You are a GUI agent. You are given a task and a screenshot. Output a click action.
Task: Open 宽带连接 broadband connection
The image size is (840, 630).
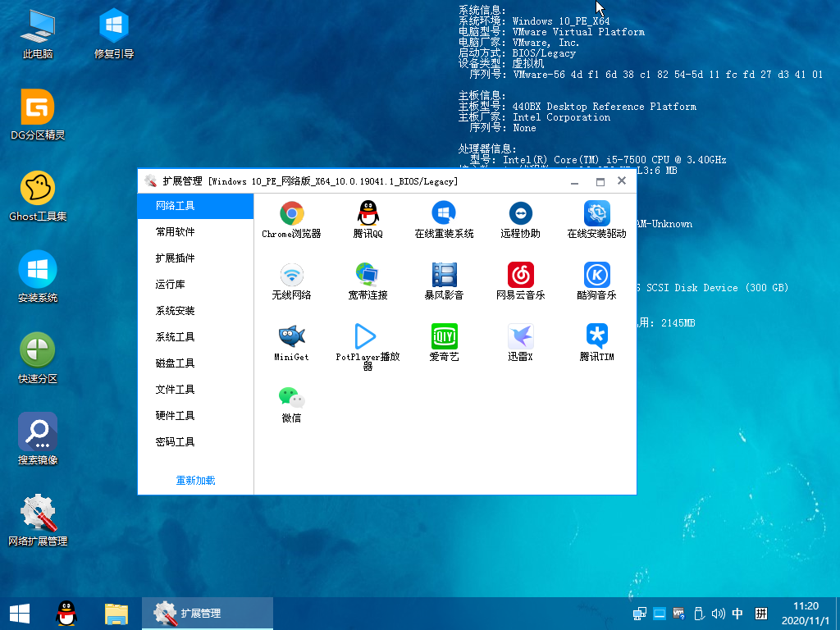pos(368,281)
